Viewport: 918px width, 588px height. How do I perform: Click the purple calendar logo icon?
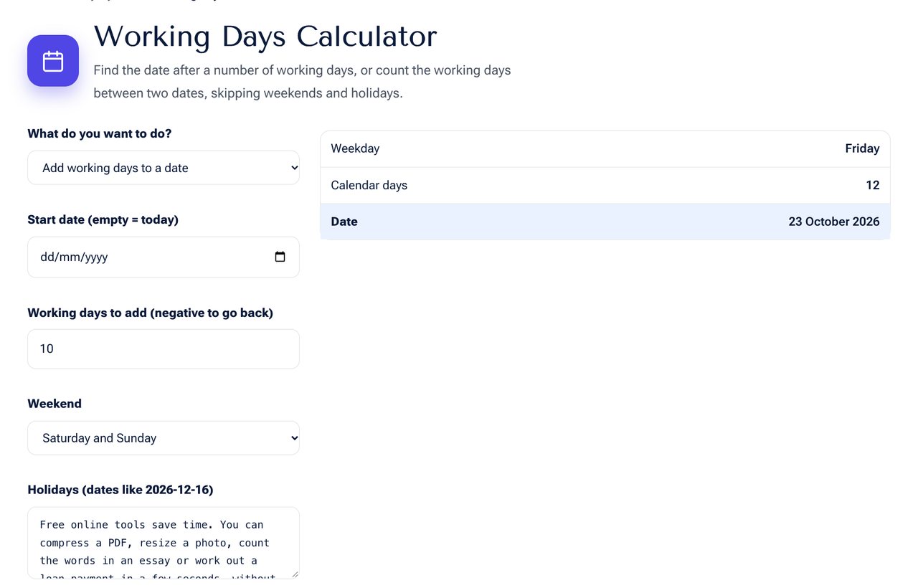(x=53, y=61)
